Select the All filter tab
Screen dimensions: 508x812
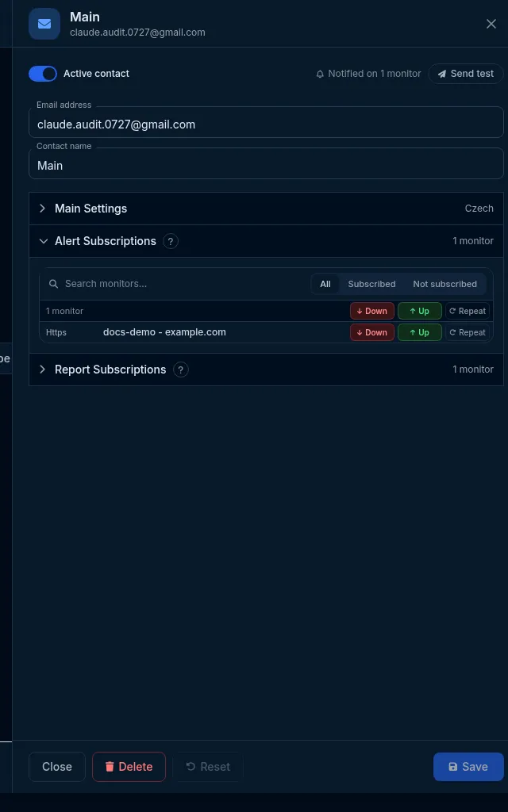(x=325, y=284)
